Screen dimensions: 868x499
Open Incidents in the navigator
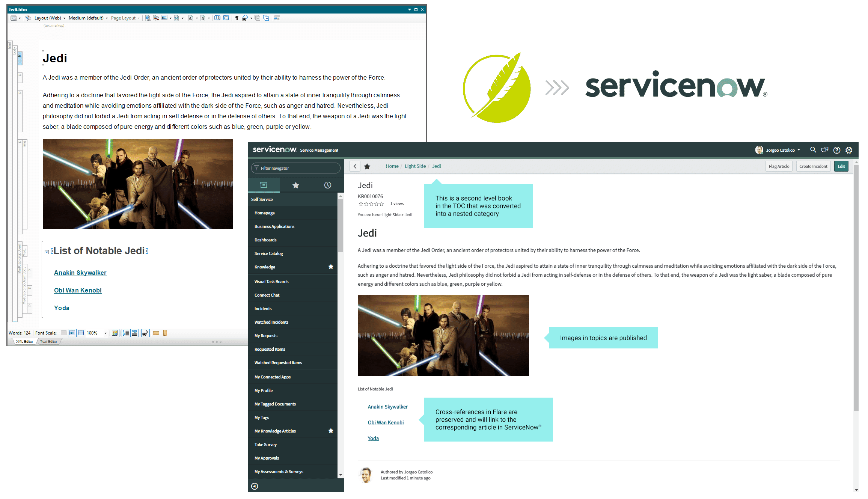click(x=263, y=309)
